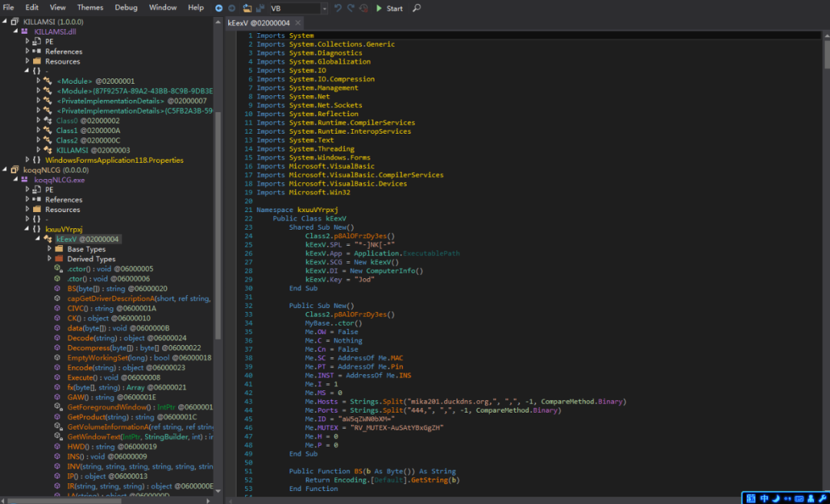Viewport: 830px width, 504px height.
Task: Open the File menu
Action: tap(8, 8)
